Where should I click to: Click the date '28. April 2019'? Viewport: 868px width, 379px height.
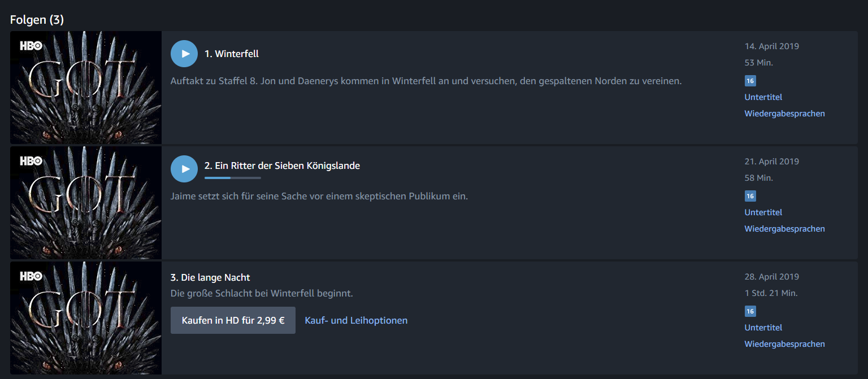coord(772,277)
